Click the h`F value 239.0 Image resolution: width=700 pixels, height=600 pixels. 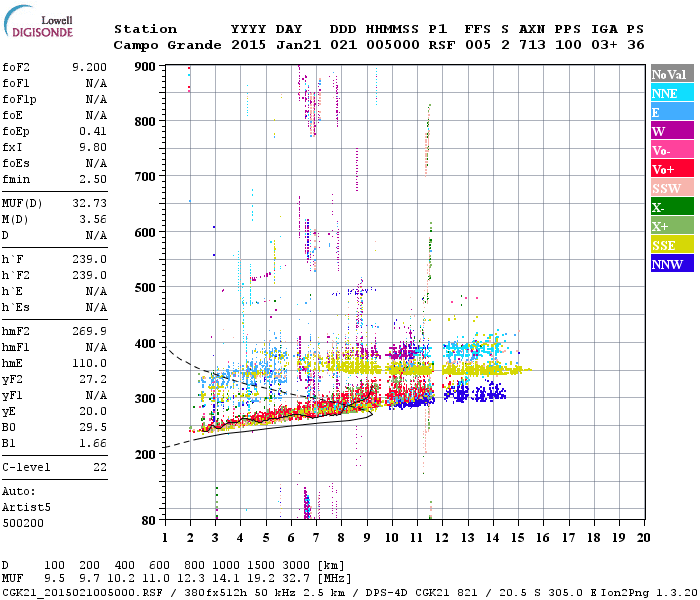[89, 259]
